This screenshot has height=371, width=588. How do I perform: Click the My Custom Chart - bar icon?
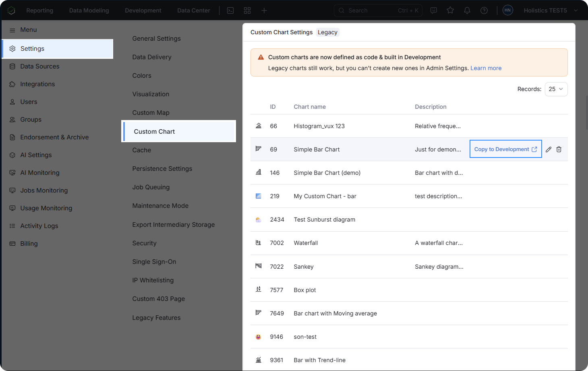pos(259,196)
